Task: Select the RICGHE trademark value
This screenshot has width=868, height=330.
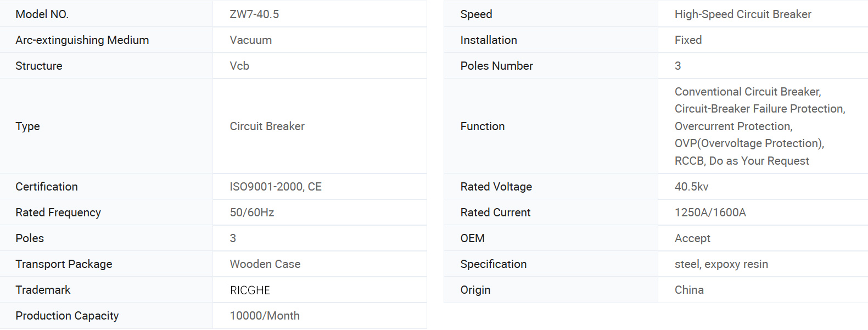Action: tap(250, 290)
